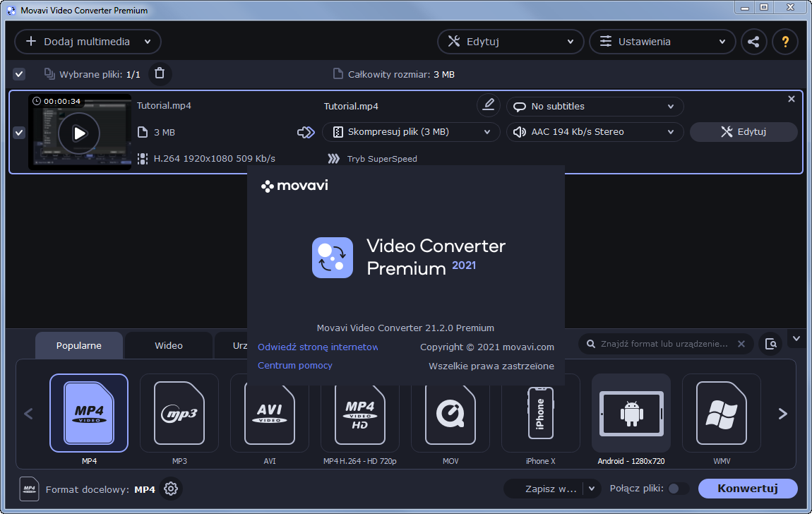
Task: Click the share icon button
Action: tap(753, 42)
